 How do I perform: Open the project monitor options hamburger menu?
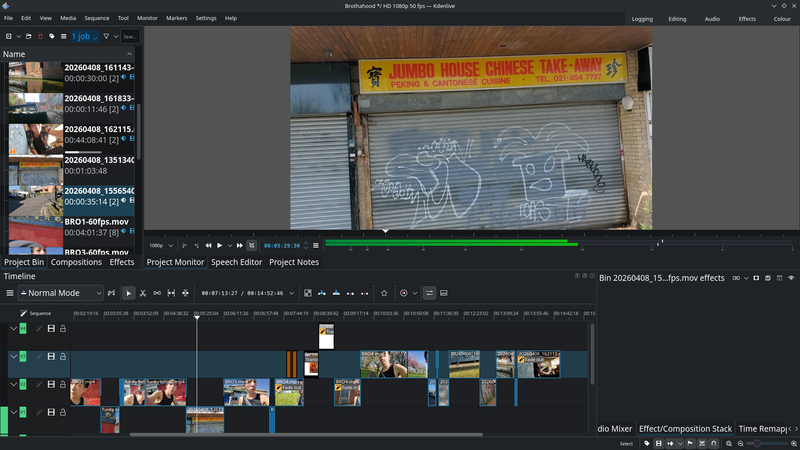coord(316,246)
